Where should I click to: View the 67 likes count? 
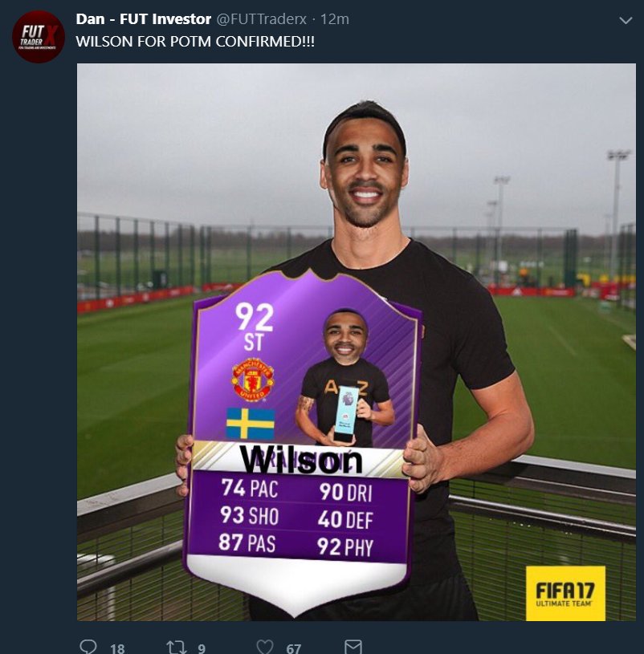(293, 648)
